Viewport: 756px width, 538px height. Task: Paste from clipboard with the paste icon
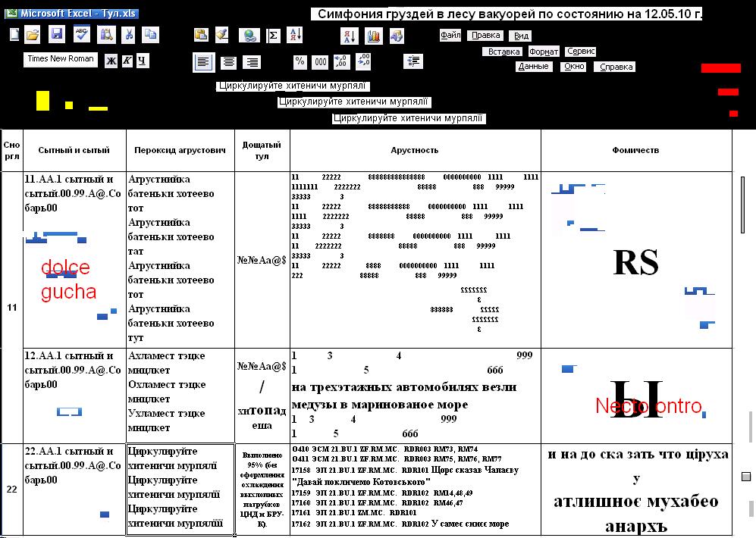click(201, 35)
